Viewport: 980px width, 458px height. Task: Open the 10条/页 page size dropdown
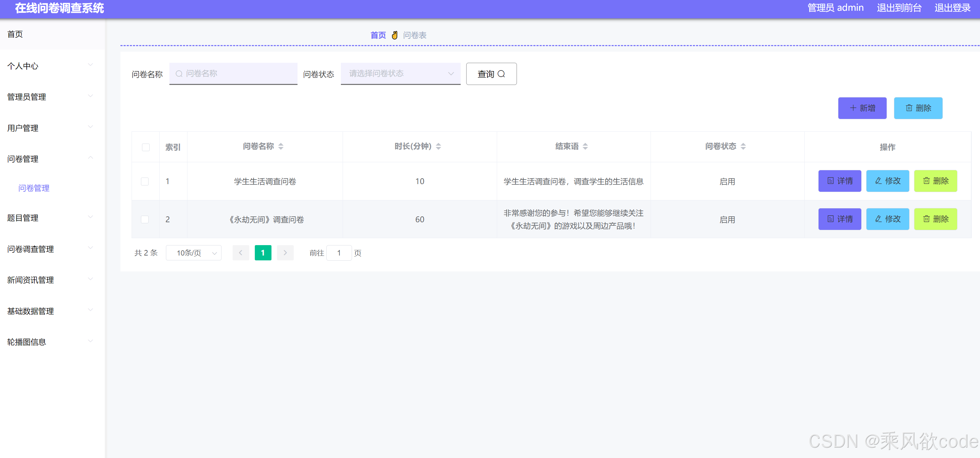click(193, 252)
